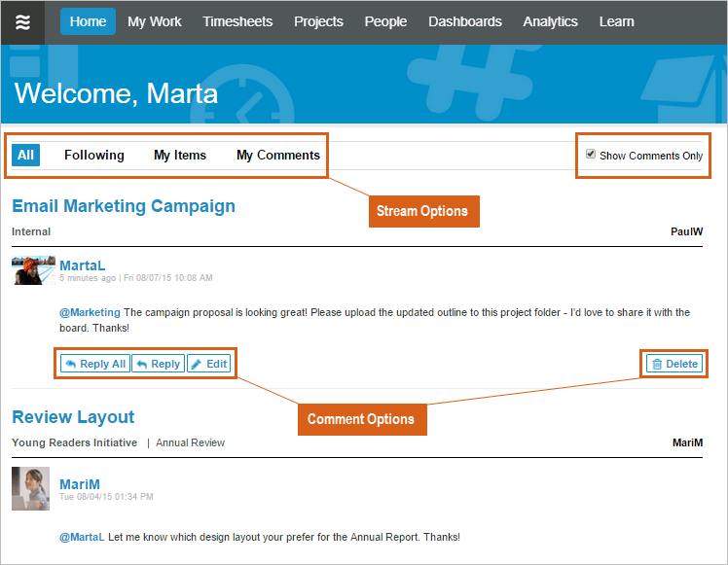
Task: Reply to the MartaL comment
Action: pyautogui.click(x=158, y=364)
